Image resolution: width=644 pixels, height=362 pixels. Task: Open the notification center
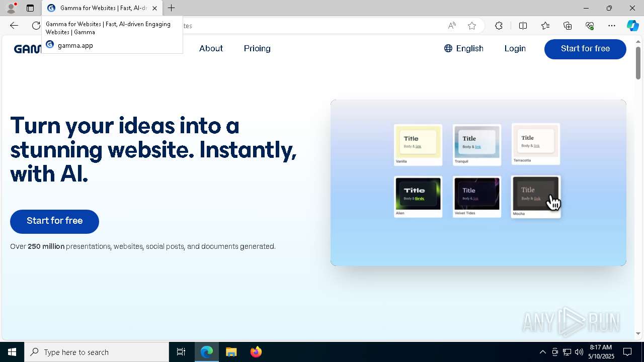pos(627,352)
